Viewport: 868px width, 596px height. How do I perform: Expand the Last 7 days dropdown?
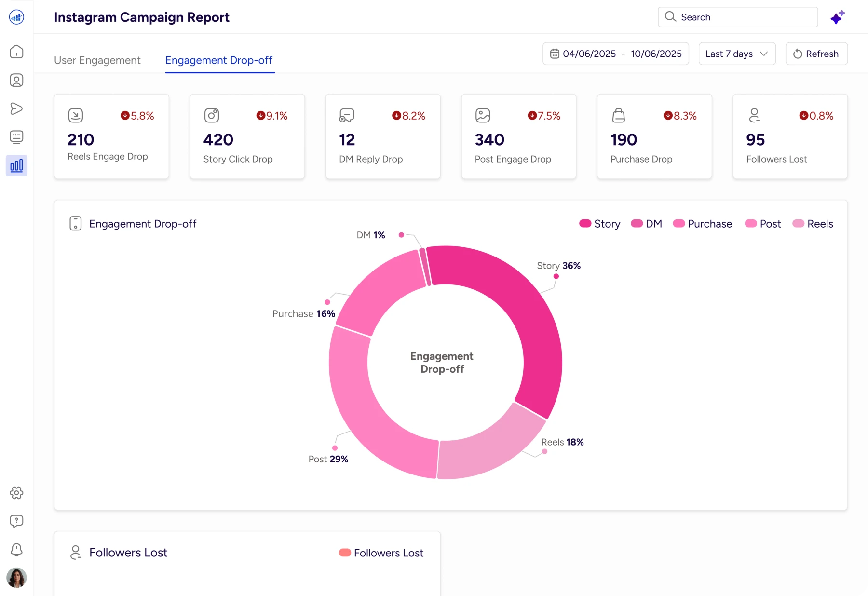[737, 54]
